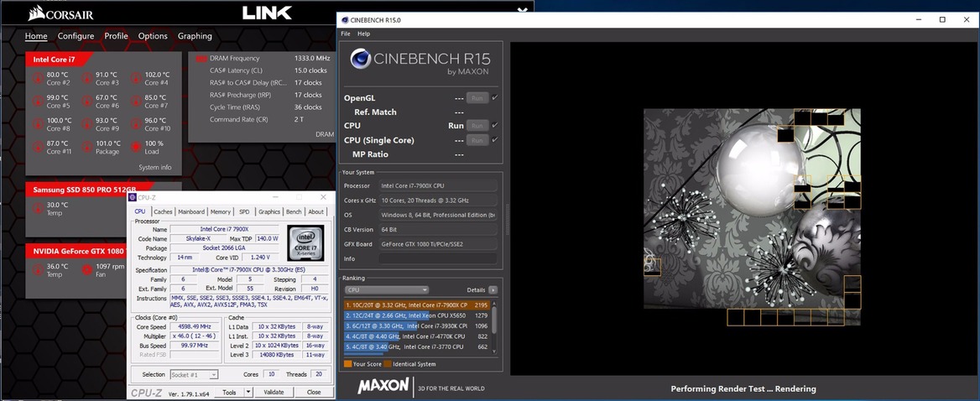Click the Cinebench R15 sphere logo
Viewport: 980px width, 401px height.
(361, 59)
